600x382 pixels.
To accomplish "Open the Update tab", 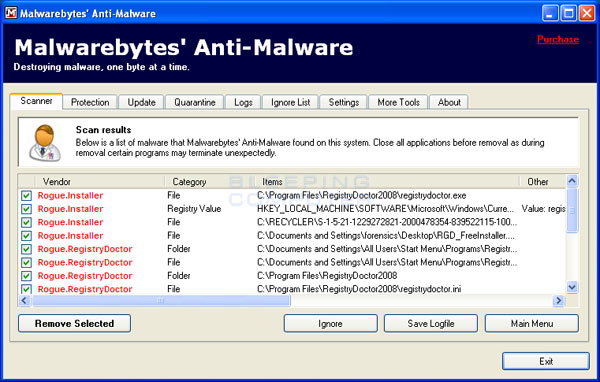I will (141, 102).
